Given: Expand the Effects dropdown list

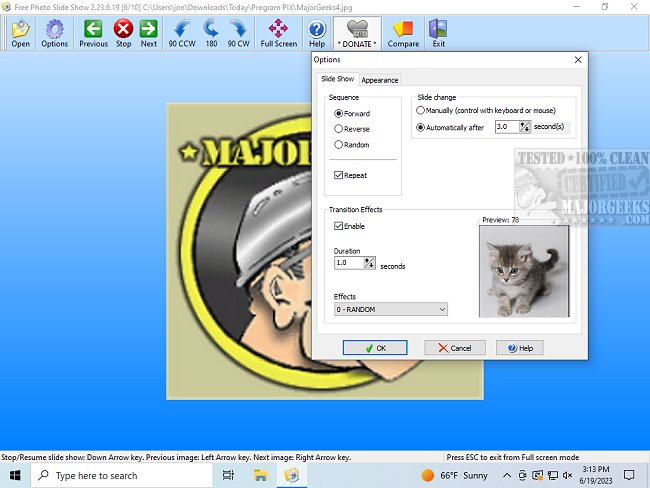Looking at the screenshot, I should [441, 310].
